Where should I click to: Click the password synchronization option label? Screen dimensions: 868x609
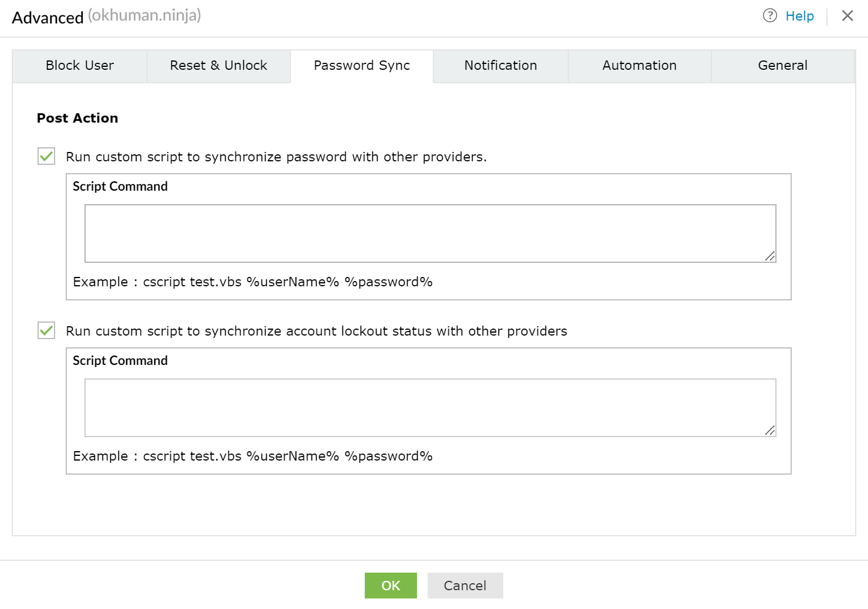276,157
